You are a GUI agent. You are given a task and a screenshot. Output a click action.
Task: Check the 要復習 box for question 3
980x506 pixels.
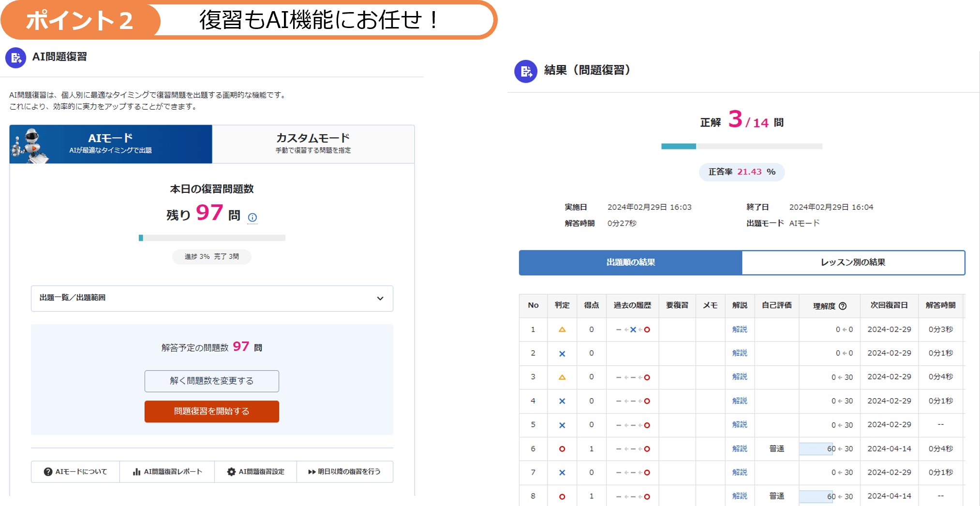pos(677,377)
